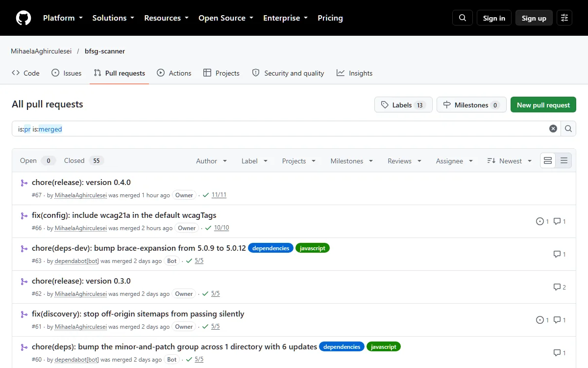The image size is (588, 368).
Task: Expand the Resources menu
Action: point(166,18)
